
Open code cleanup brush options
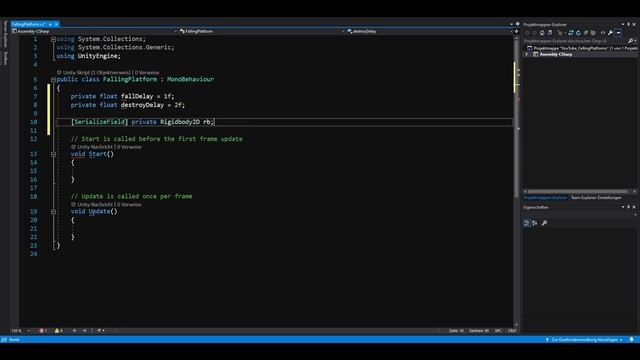100,331
